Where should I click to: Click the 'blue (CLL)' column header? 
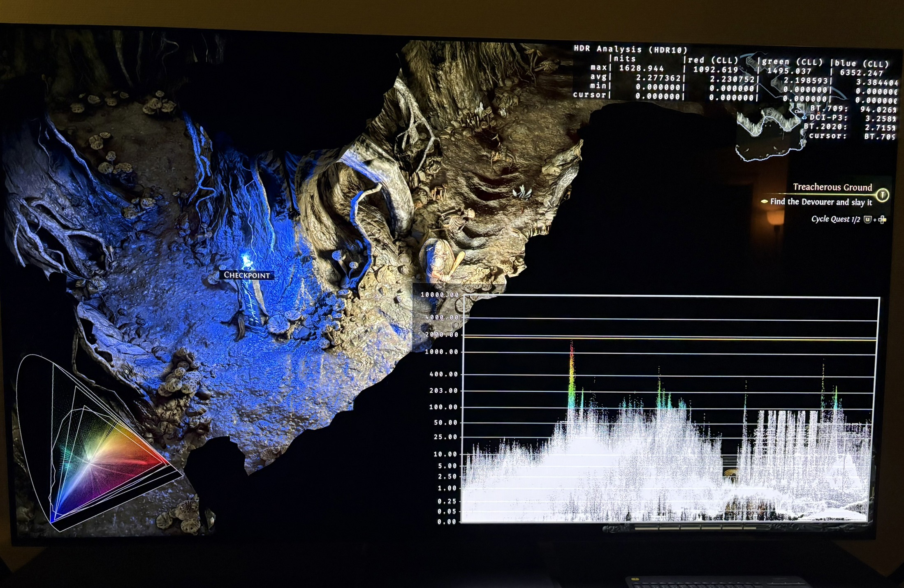862,64
